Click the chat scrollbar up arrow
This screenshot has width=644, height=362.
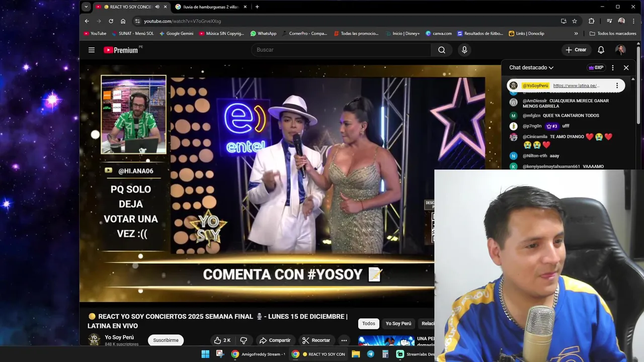coord(633,79)
